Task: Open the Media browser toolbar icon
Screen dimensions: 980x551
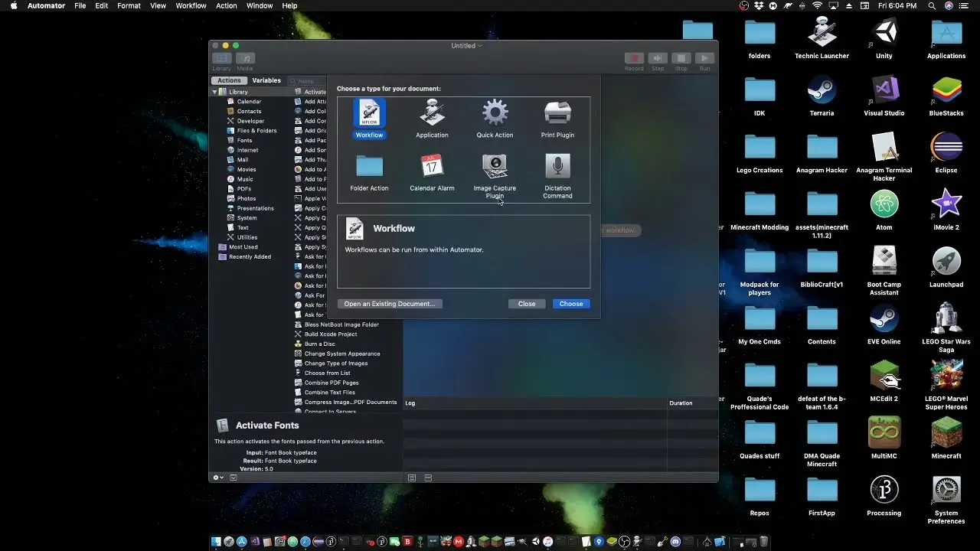Action: tap(244, 57)
